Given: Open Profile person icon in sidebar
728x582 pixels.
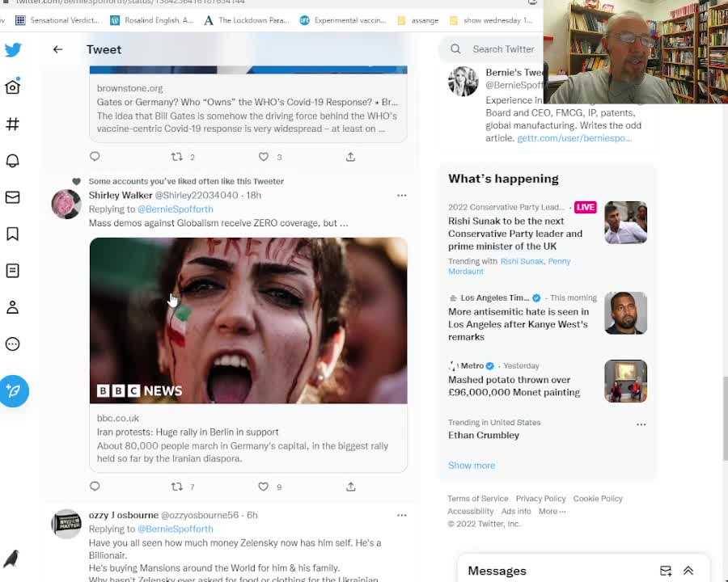Looking at the screenshot, I should (12, 307).
